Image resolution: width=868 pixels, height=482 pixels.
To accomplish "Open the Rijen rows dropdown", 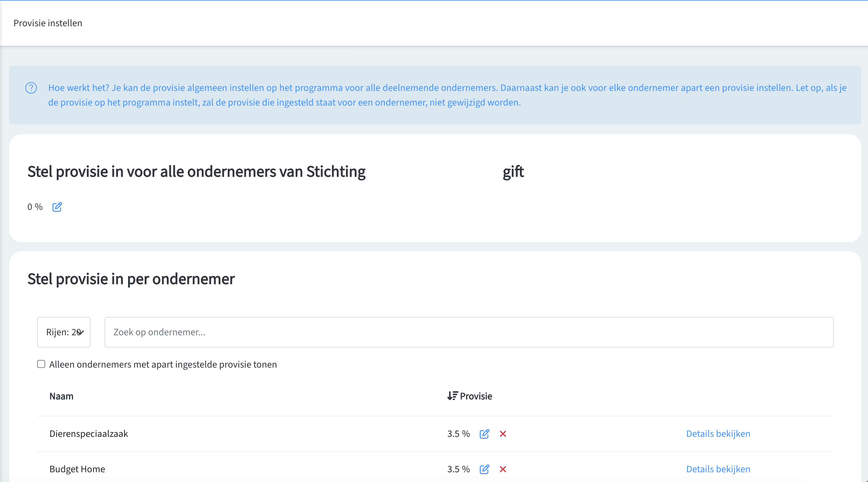I will (x=64, y=332).
